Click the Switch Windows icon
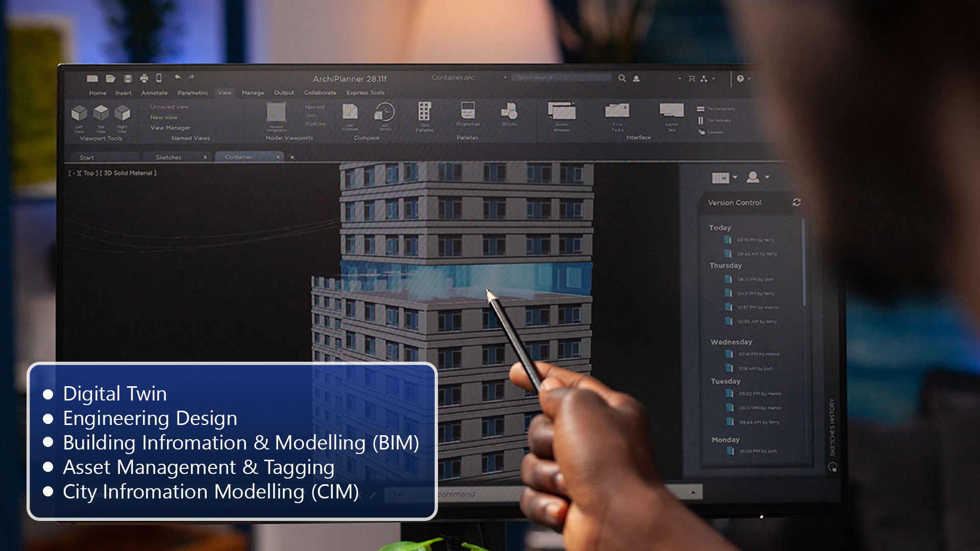The height and width of the screenshot is (551, 980). (561, 111)
